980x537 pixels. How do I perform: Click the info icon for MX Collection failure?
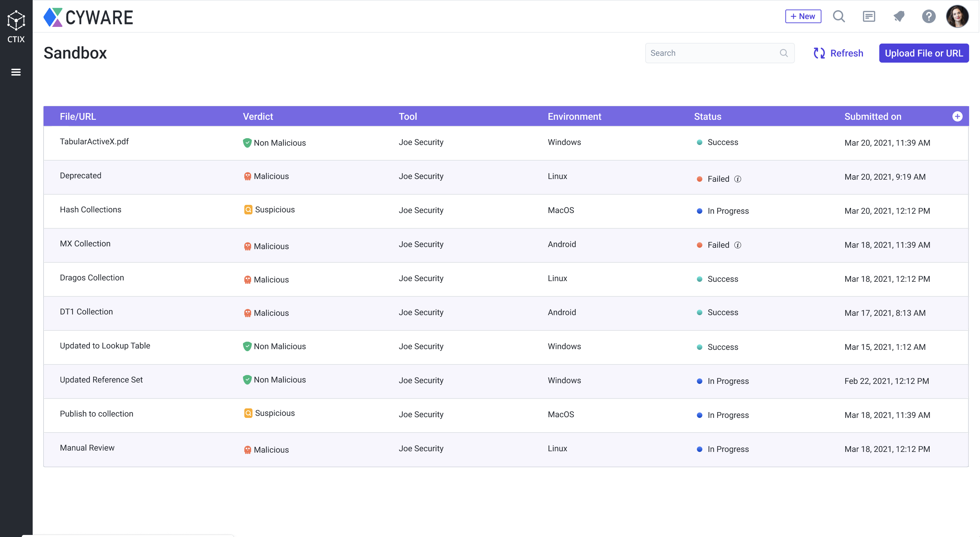click(x=737, y=245)
